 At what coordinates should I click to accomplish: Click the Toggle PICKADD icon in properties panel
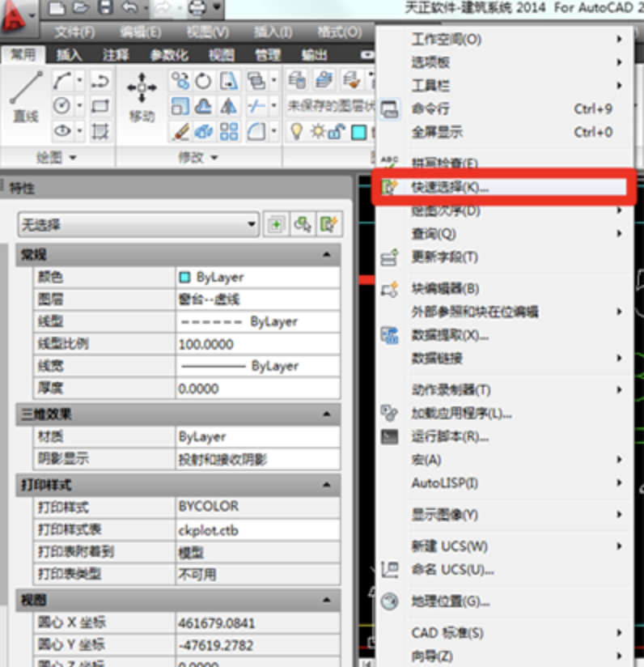(x=276, y=224)
